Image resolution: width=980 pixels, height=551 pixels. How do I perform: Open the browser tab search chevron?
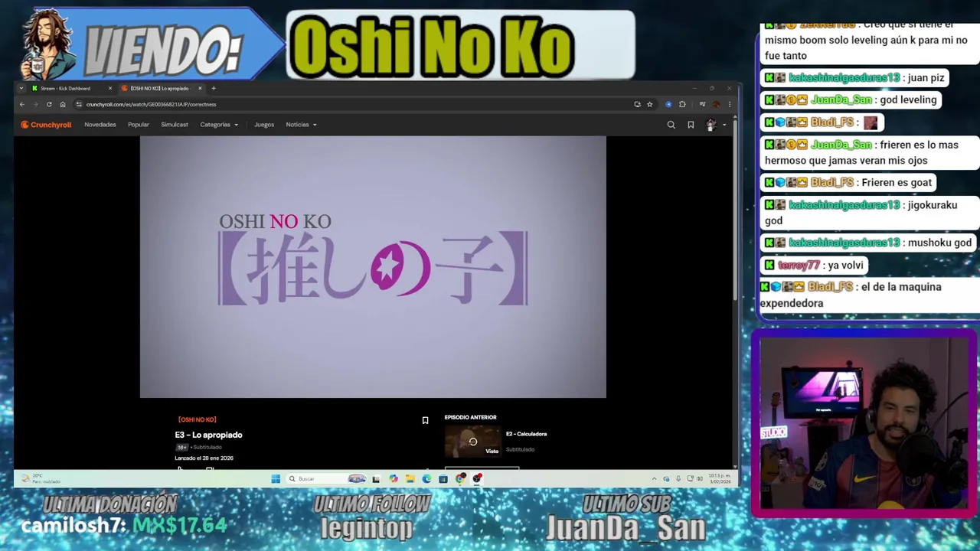(21, 88)
